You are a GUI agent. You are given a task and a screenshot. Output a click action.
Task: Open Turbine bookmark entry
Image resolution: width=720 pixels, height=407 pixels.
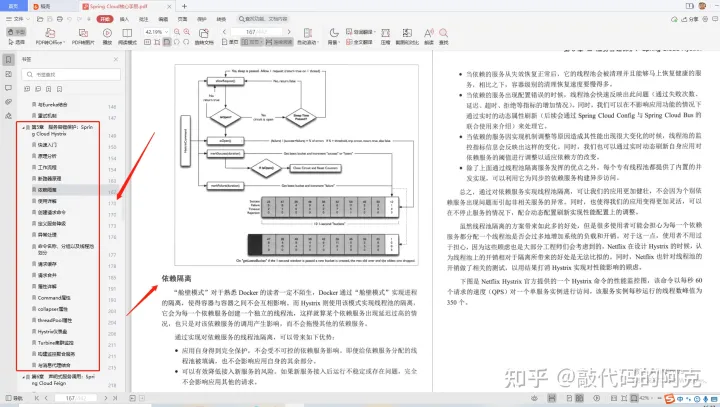click(x=56, y=343)
